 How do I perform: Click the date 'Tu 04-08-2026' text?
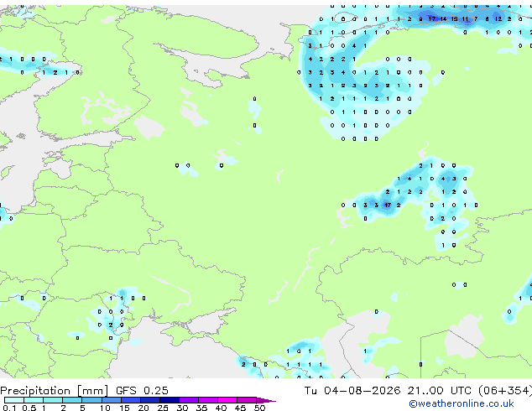point(352,391)
